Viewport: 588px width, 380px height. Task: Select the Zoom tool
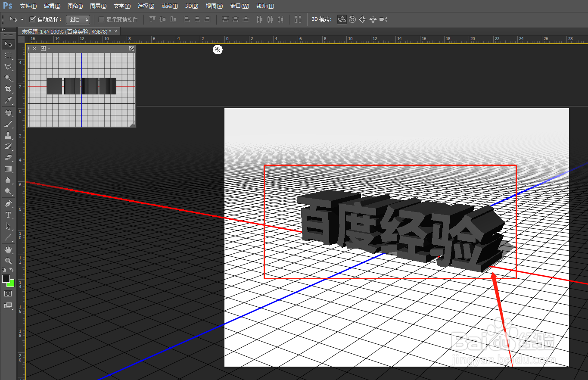click(x=8, y=261)
